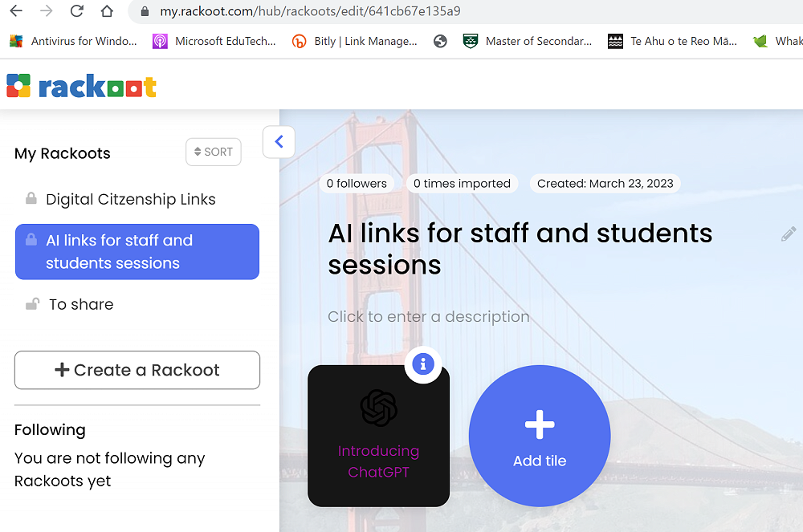Select To share rackoot

[x=81, y=304]
